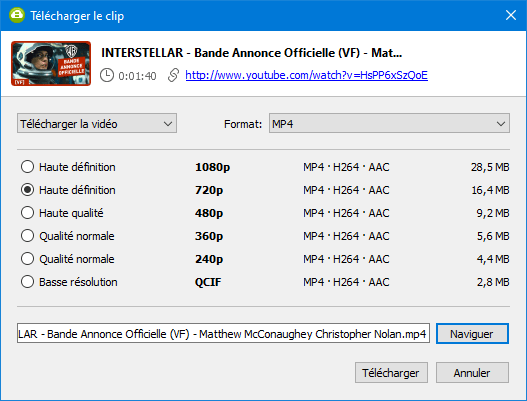The image size is (527, 401).
Task: Close the Télécharger le clip dialog
Action: [x=511, y=15]
